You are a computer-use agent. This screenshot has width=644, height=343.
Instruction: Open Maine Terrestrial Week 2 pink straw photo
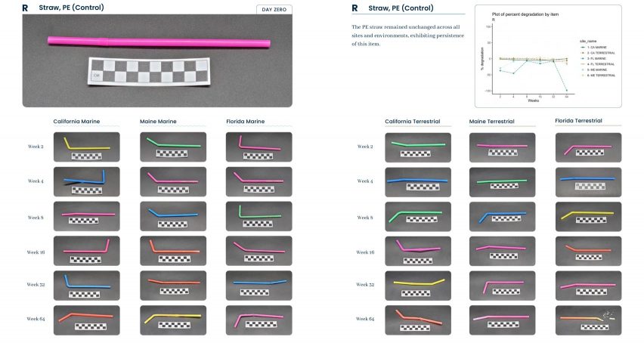point(503,147)
